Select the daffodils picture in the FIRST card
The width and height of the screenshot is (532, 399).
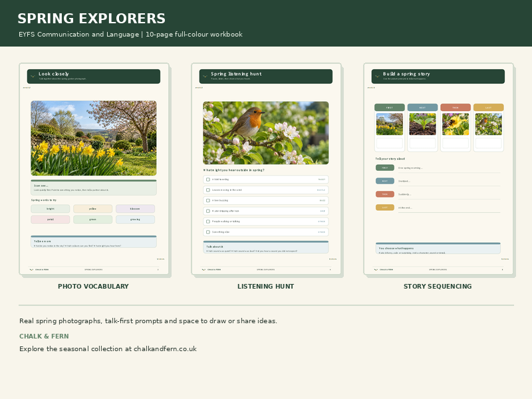[x=390, y=124]
